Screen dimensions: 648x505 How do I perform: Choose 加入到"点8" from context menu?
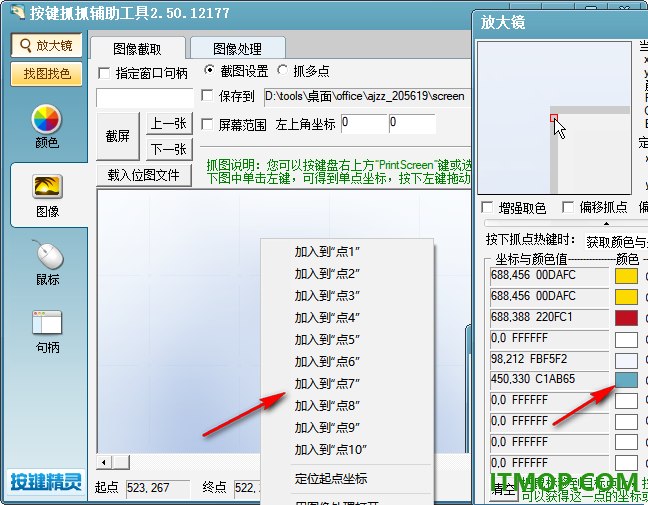pos(347,405)
